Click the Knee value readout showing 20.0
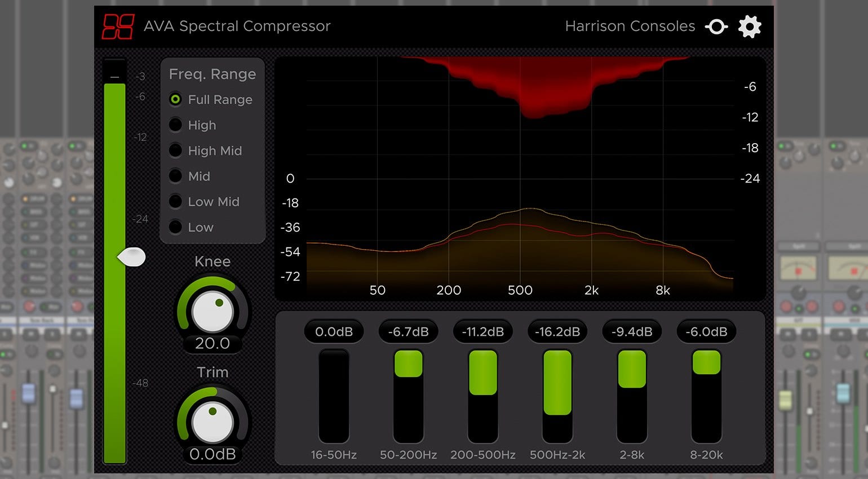The image size is (868, 479). pyautogui.click(x=212, y=343)
